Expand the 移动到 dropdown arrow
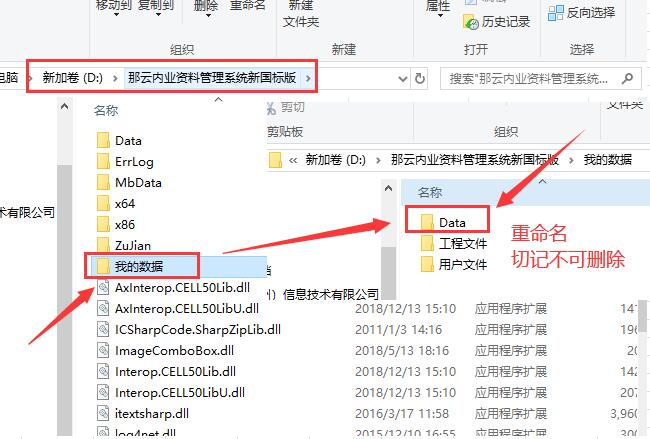650x439 pixels. (116, 15)
